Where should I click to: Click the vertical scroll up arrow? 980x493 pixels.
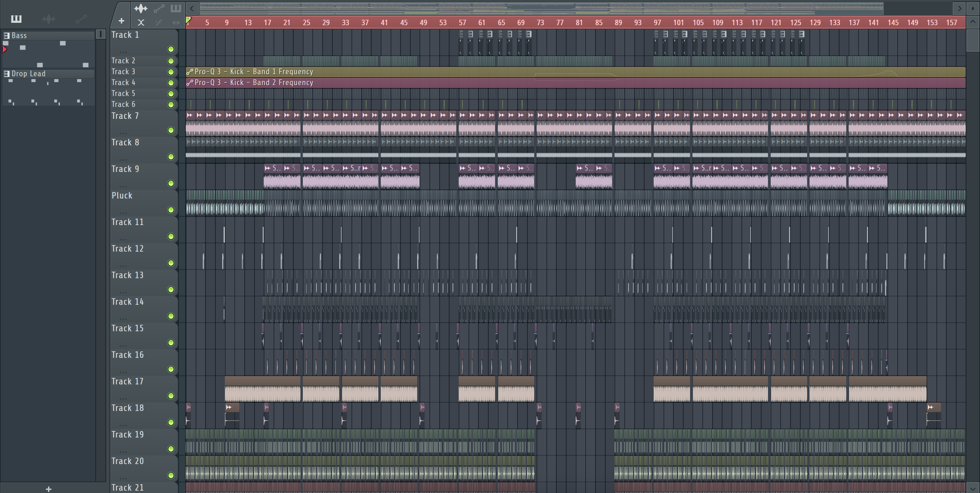coord(973,22)
